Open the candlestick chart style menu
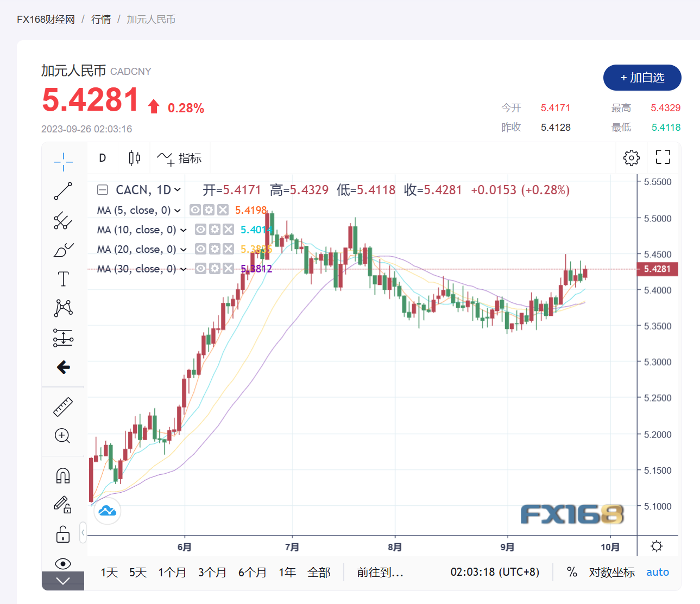The height and width of the screenshot is (604, 700). point(134,158)
